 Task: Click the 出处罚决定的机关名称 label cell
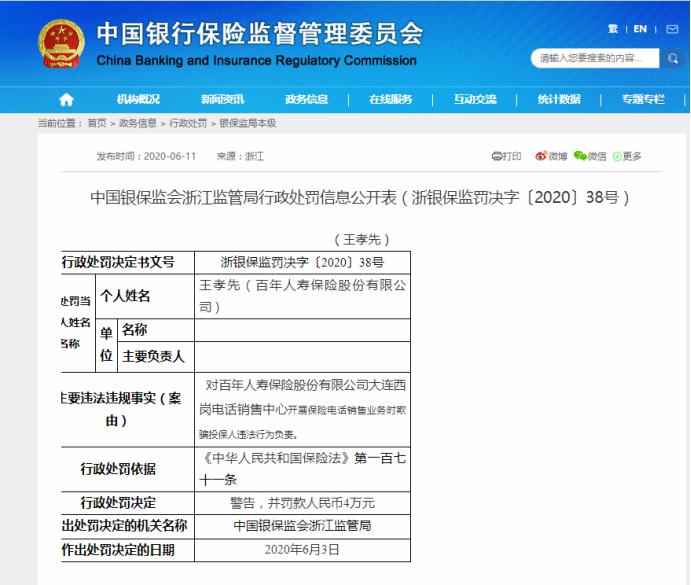[x=128, y=526]
